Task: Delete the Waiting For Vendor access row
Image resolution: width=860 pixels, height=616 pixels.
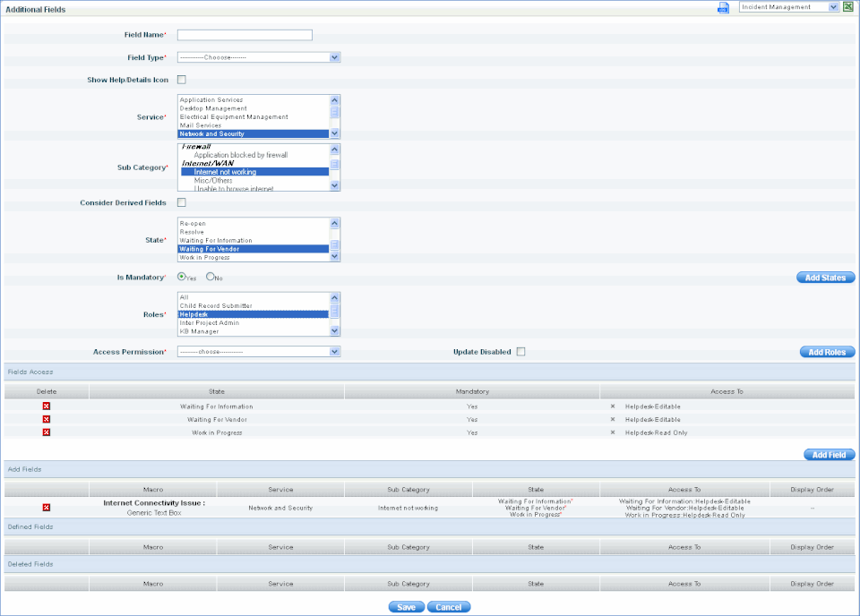Action: pos(47,419)
